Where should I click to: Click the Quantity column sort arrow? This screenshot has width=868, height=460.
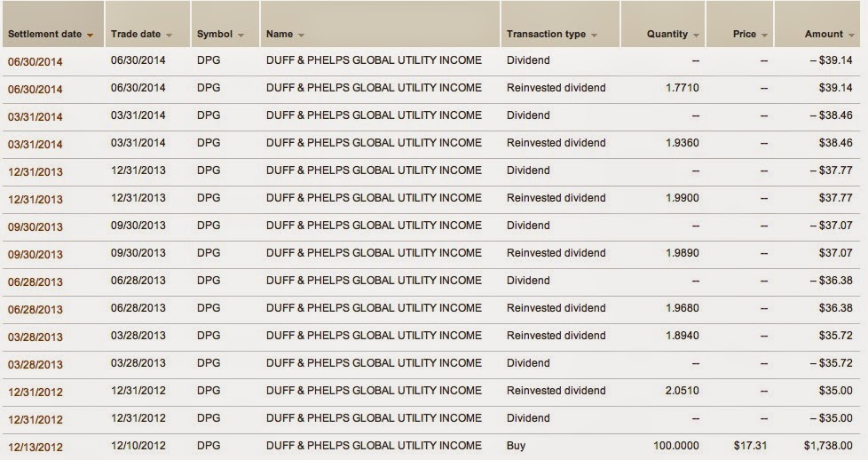point(696,36)
